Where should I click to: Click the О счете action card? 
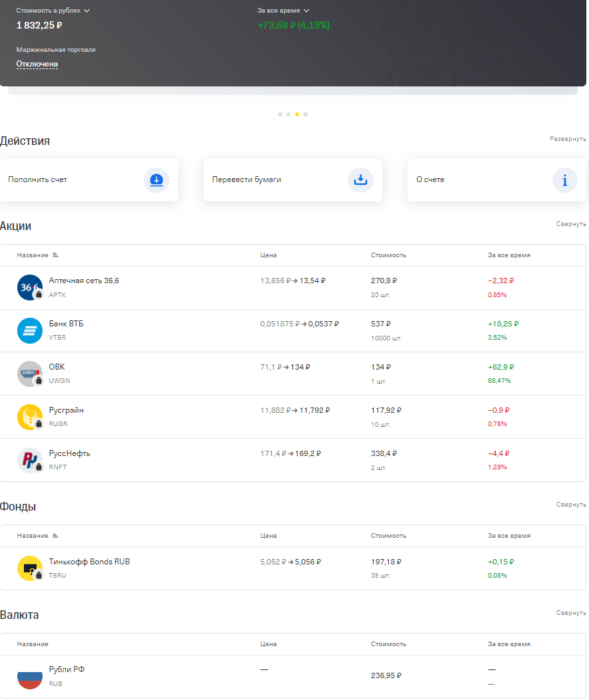pos(497,180)
